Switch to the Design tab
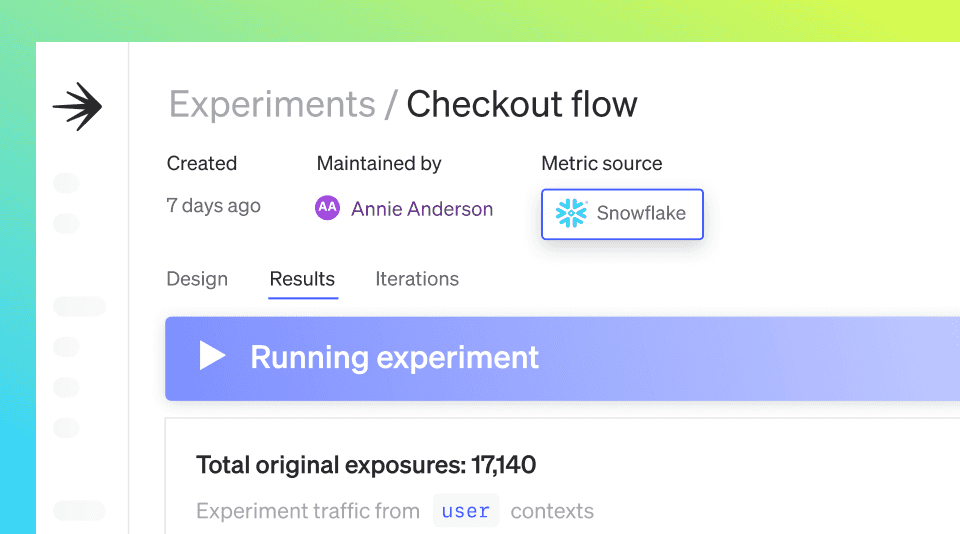Screen dimensions: 960x534 tap(197, 279)
